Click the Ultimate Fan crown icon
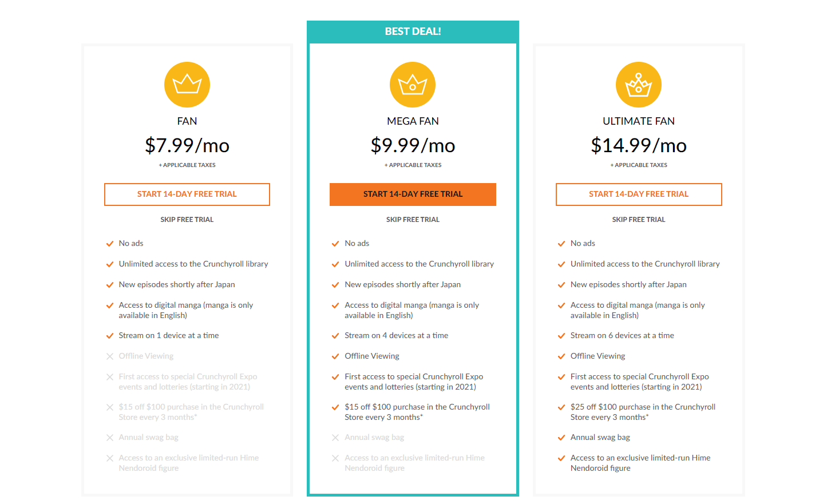 tap(638, 85)
